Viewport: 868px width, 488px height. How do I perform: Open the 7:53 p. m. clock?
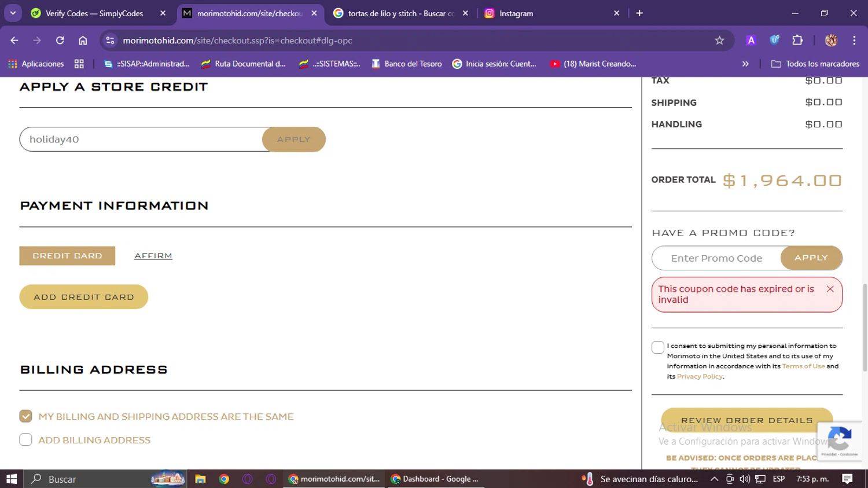pyautogui.click(x=812, y=479)
